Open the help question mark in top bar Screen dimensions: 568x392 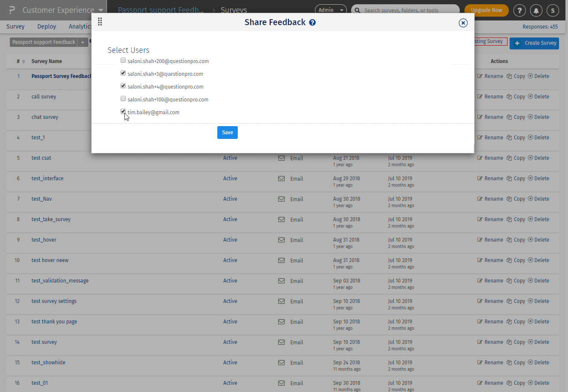coord(519,10)
